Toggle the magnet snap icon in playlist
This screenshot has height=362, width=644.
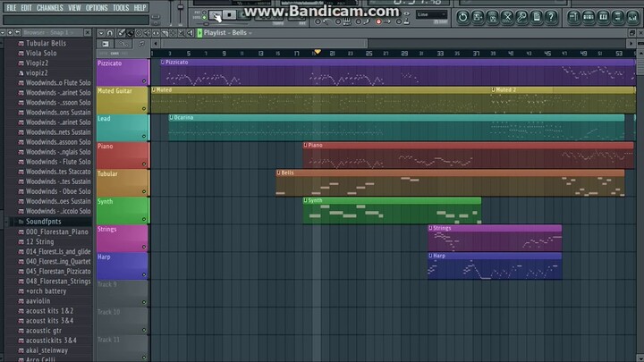tap(108, 32)
